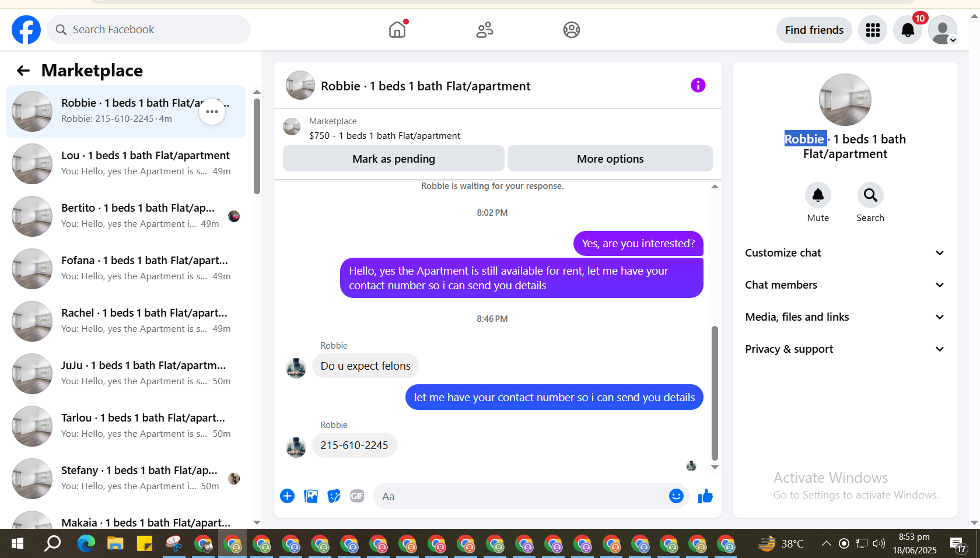Open the More options button

pyautogui.click(x=610, y=159)
